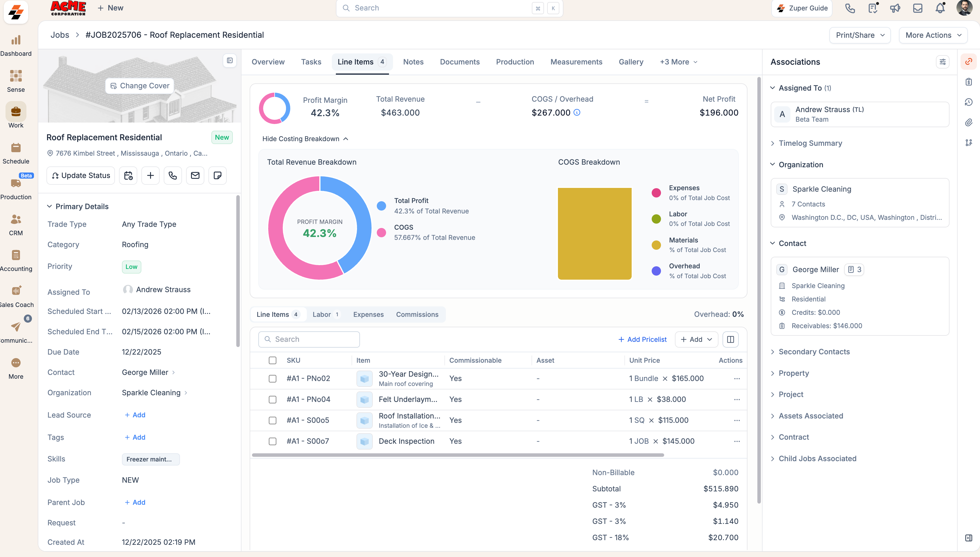The image size is (980, 557).
Task: Open the announcements megaphone icon
Action: [895, 8]
